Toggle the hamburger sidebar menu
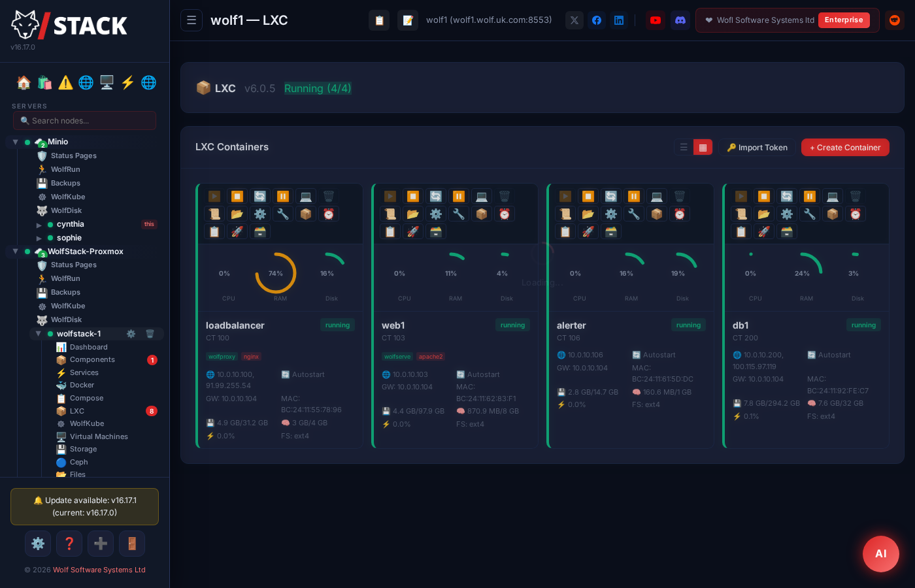The width and height of the screenshot is (915, 588). click(x=191, y=20)
